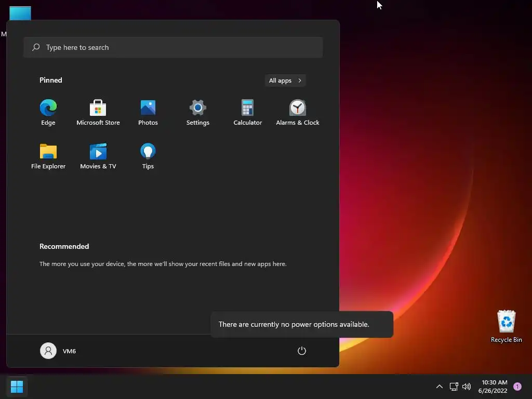Click the Power button in Start menu
Image resolution: width=532 pixels, height=399 pixels.
tap(302, 351)
